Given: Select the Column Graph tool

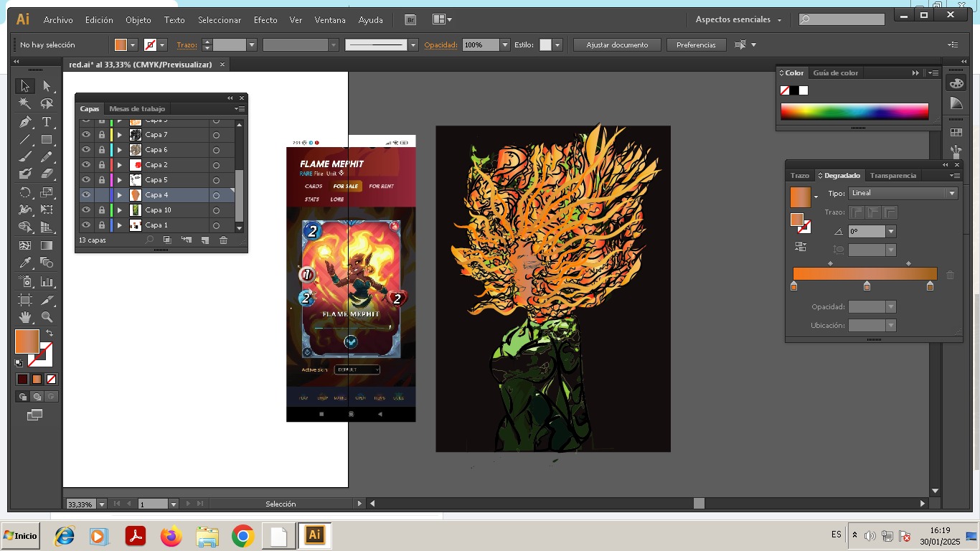Looking at the screenshot, I should pos(47,281).
